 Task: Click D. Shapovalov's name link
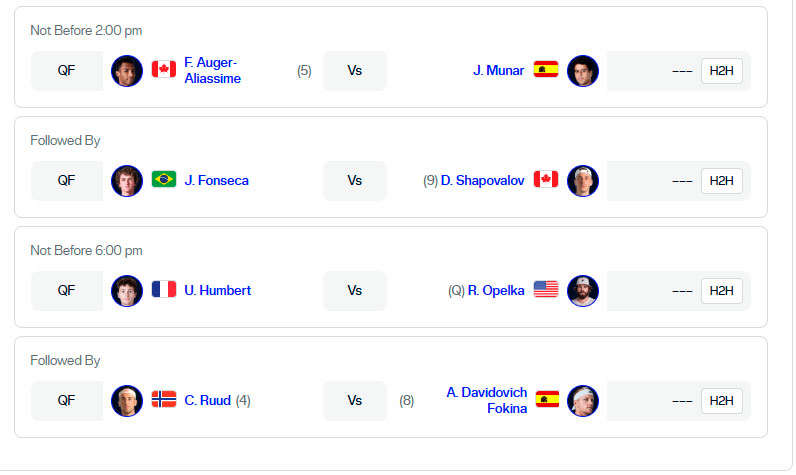click(x=482, y=181)
